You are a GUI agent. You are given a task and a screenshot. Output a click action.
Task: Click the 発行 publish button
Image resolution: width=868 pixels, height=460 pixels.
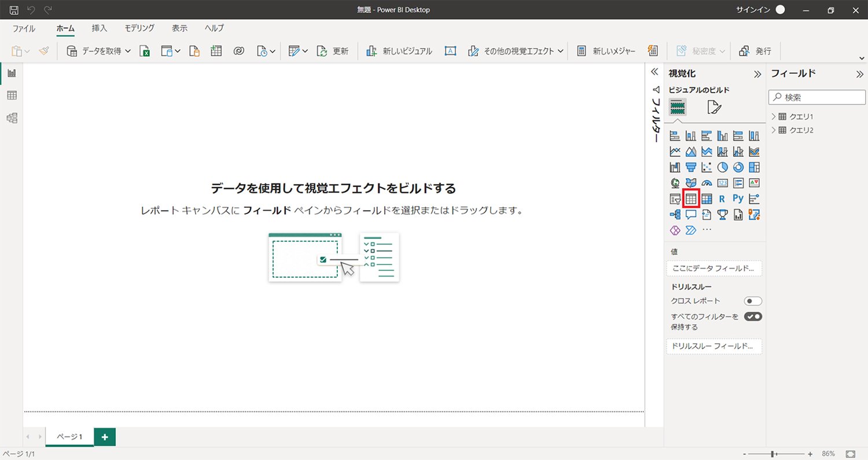tap(755, 51)
